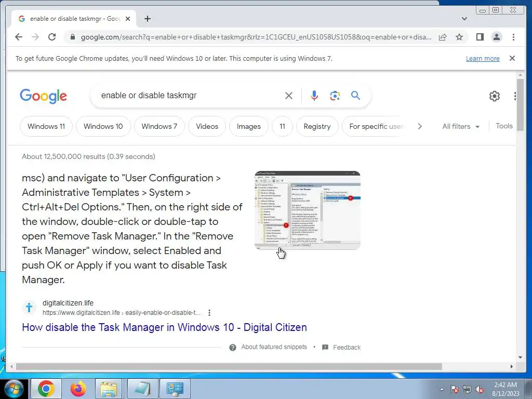Open the taskbar clock and date
532x399 pixels.
(506, 389)
